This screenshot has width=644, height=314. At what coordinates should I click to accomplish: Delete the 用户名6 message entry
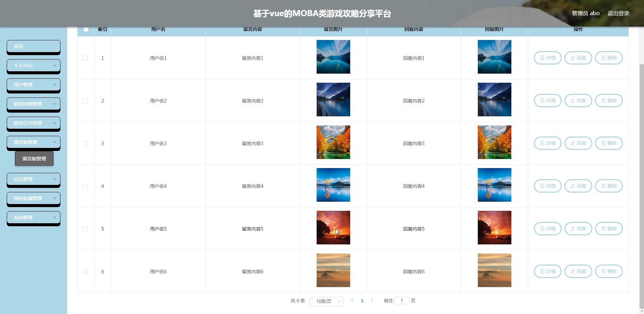[609, 271]
